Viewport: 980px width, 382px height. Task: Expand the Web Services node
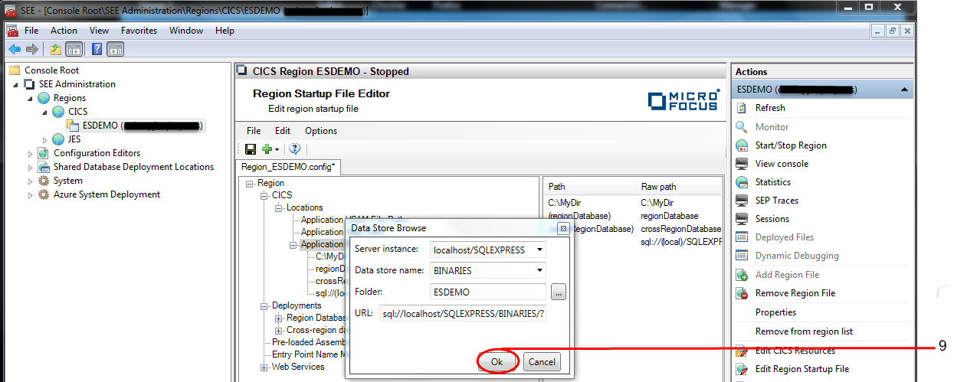[264, 367]
